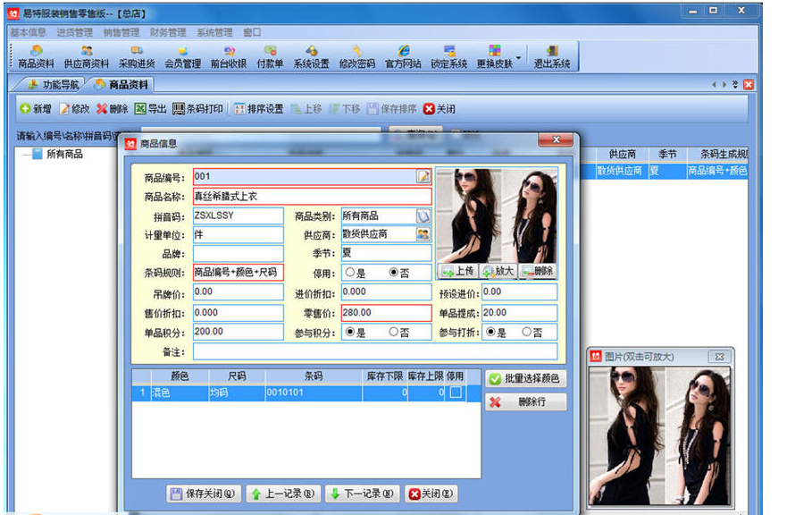Open 前台收银 toolbar icon
Image resolution: width=812 pixels, height=515 pixels.
pyautogui.click(x=229, y=57)
